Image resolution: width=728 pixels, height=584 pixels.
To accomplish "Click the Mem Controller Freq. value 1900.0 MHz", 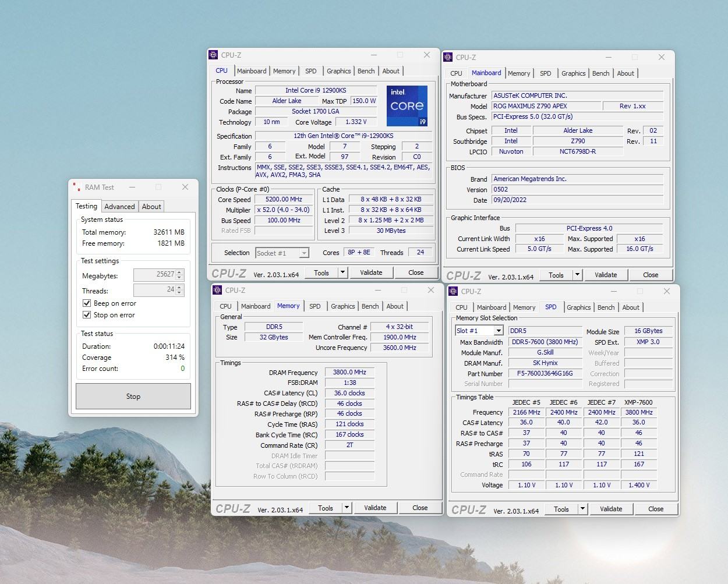I will pos(400,337).
